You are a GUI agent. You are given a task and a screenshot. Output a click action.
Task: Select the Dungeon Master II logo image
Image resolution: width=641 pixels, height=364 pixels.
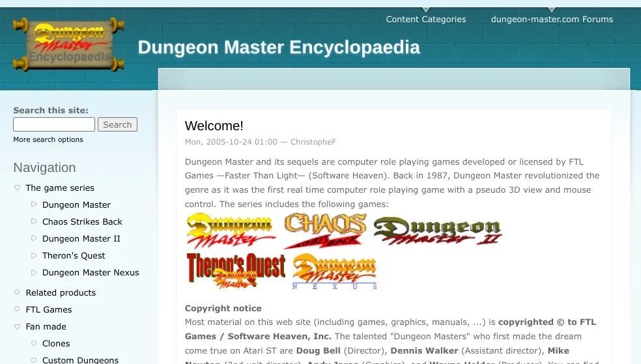coord(437,231)
